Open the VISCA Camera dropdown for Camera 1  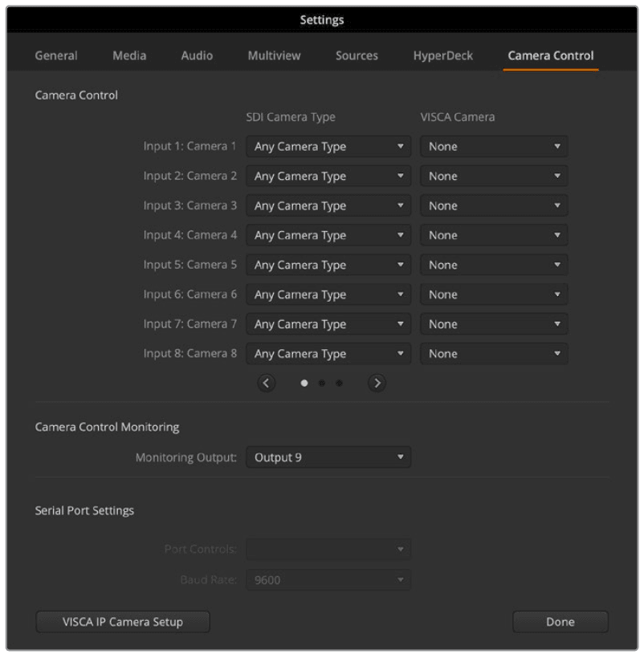(493, 146)
